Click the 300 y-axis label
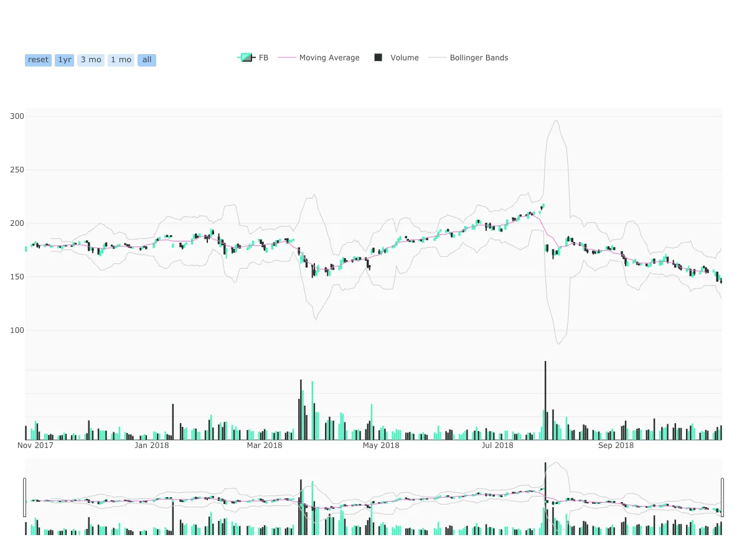The width and height of the screenshot is (747, 560). tap(17, 116)
